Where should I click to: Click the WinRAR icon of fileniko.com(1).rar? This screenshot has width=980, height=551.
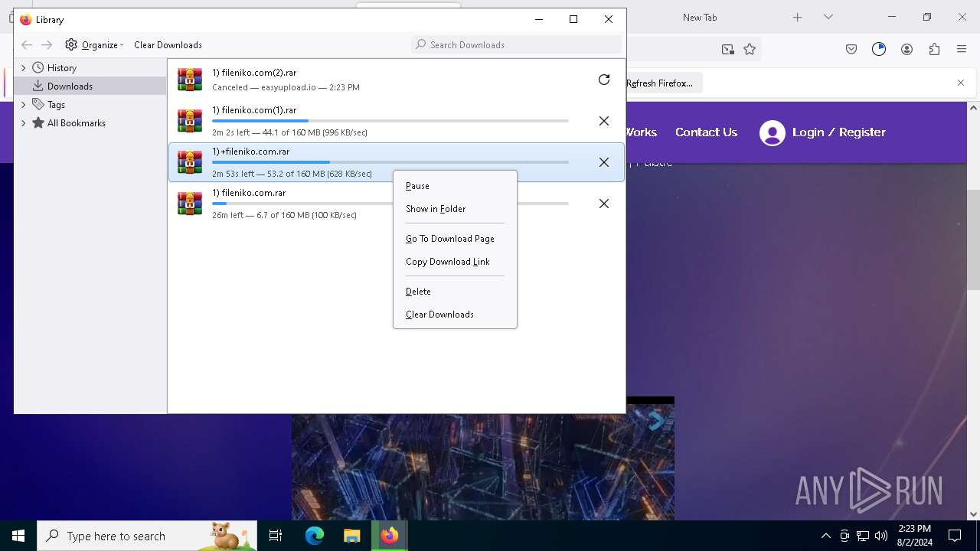coord(190,121)
